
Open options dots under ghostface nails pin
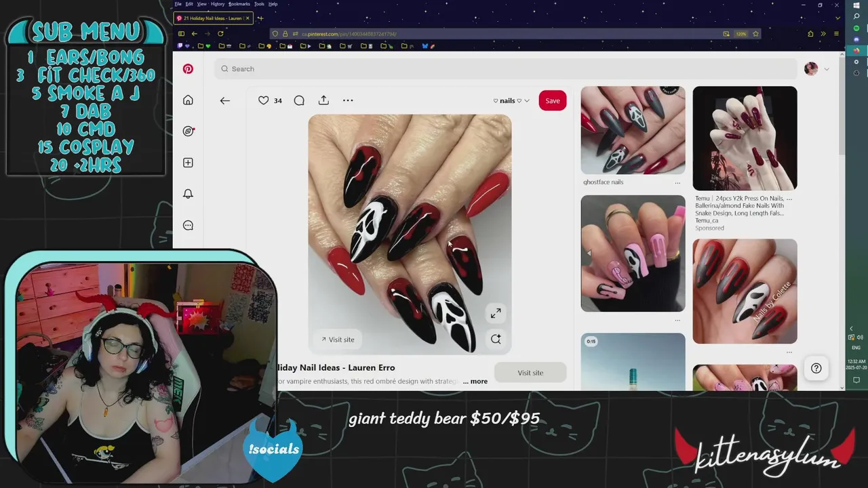(x=677, y=182)
